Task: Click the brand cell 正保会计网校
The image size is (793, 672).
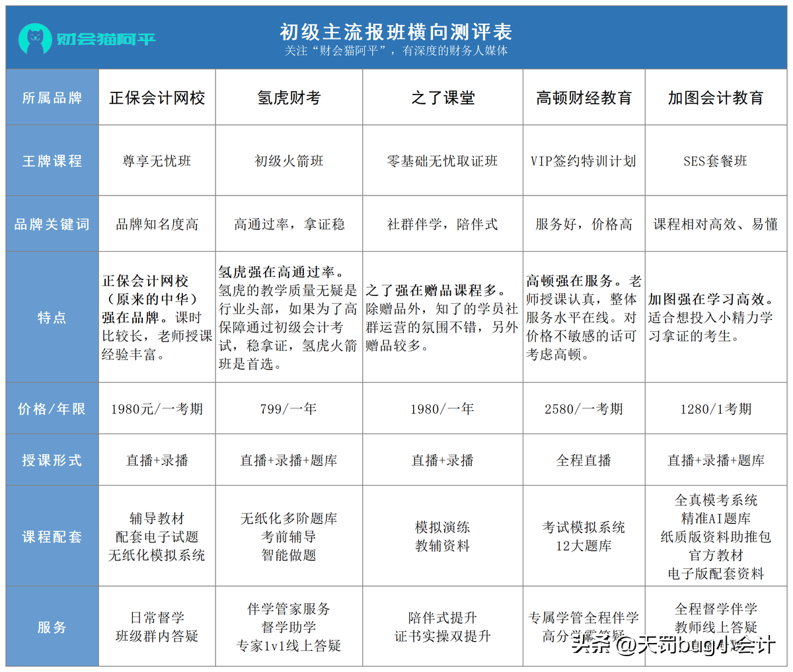Action: click(157, 98)
